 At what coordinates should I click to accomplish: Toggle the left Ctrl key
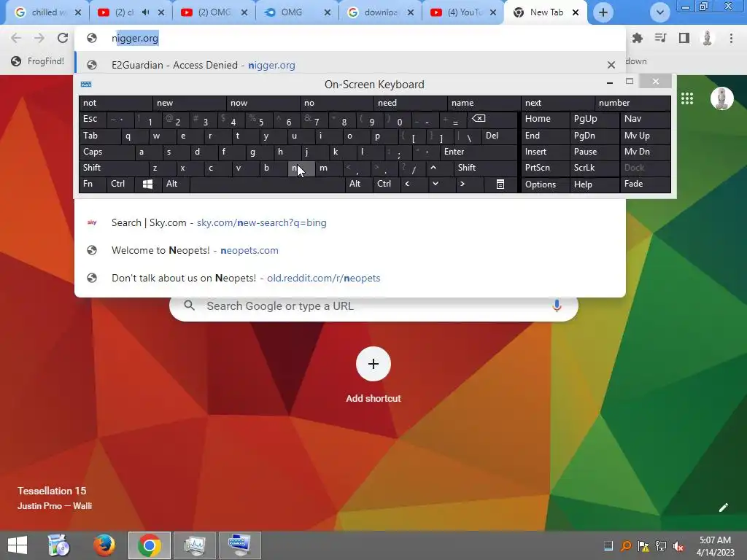pos(120,184)
